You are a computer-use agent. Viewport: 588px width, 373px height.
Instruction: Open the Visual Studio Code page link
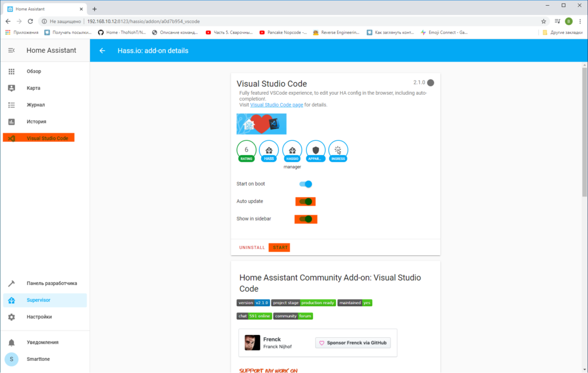276,105
